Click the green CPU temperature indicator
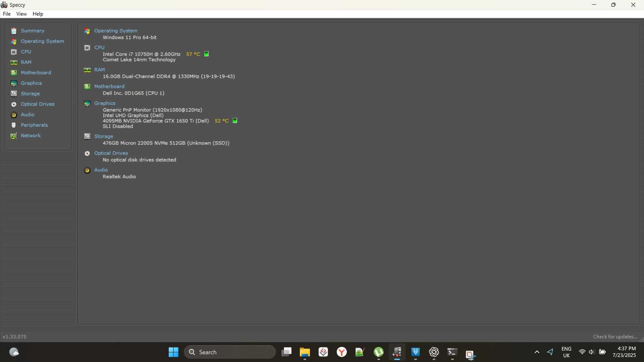The height and width of the screenshot is (362, 644). point(207,54)
